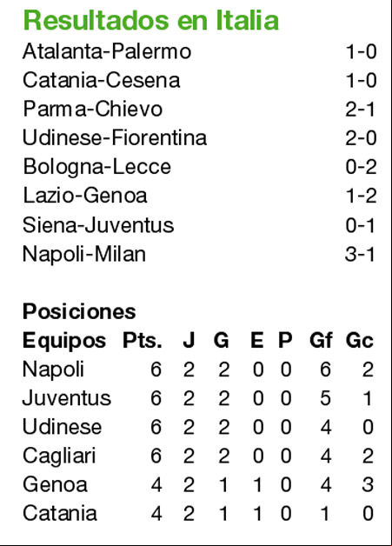
Task: Click the Gc column header
Action: [x=360, y=340]
